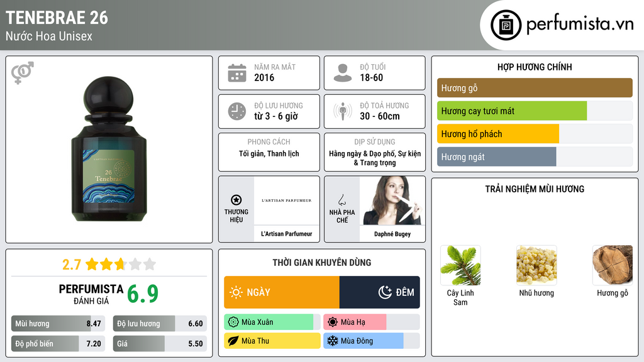This screenshot has height=362, width=644.
Task: Click the launch year value 2016
Action: [x=264, y=77]
